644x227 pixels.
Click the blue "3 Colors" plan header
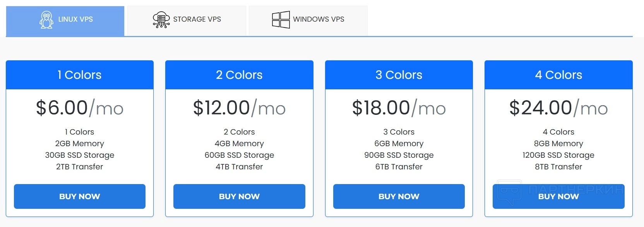(399, 75)
